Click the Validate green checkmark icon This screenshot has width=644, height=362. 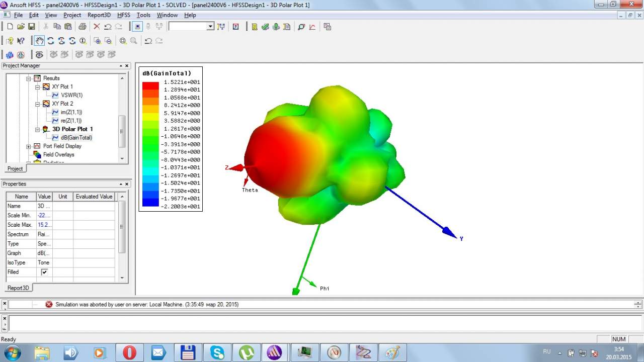(265, 27)
